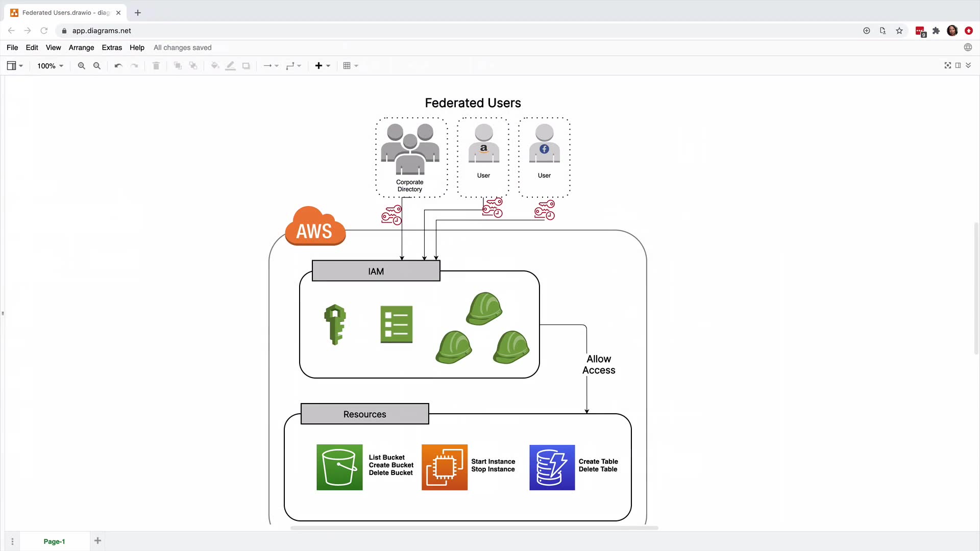Select the S3 bucket icon on canvas
980x551 pixels.
point(339,467)
